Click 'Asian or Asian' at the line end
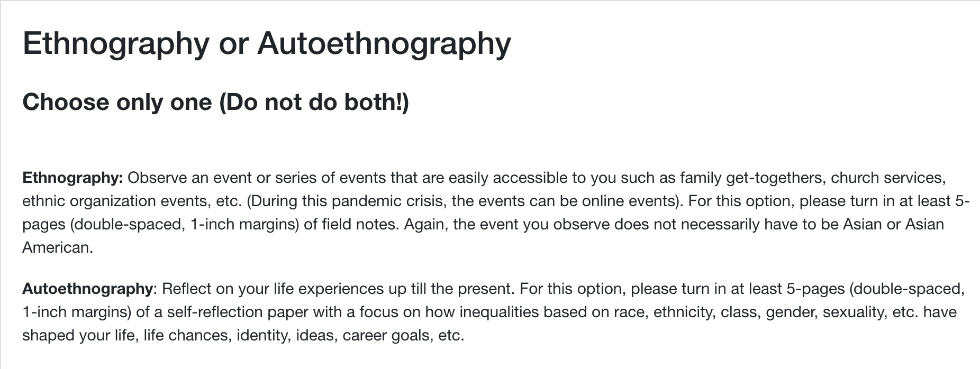 point(893,224)
